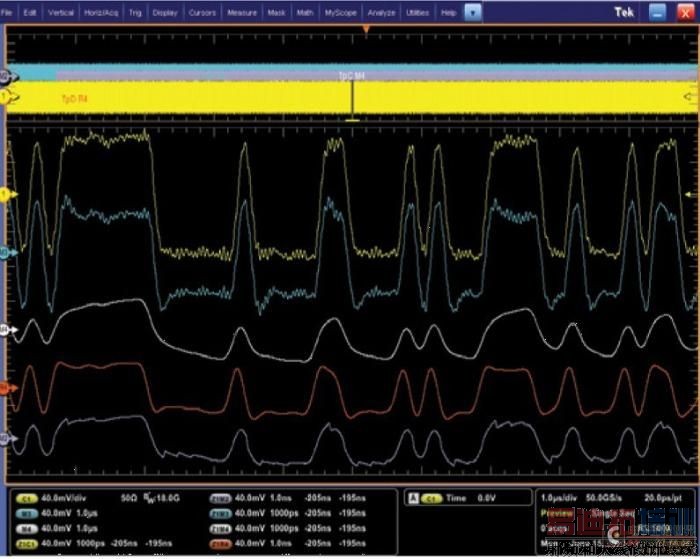Click the trigger Time 0.0V readout
The width and height of the screenshot is (700, 559).
coord(470,498)
